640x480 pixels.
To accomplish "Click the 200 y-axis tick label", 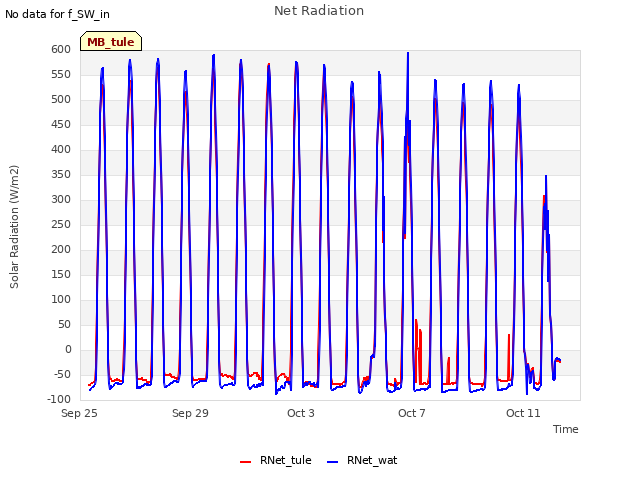I will [61, 249].
